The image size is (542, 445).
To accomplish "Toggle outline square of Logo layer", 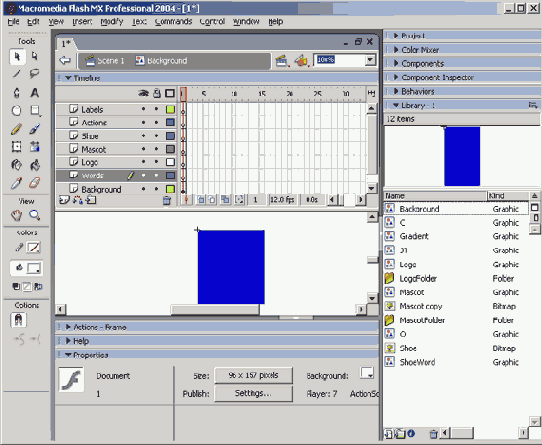I will pyautogui.click(x=170, y=162).
